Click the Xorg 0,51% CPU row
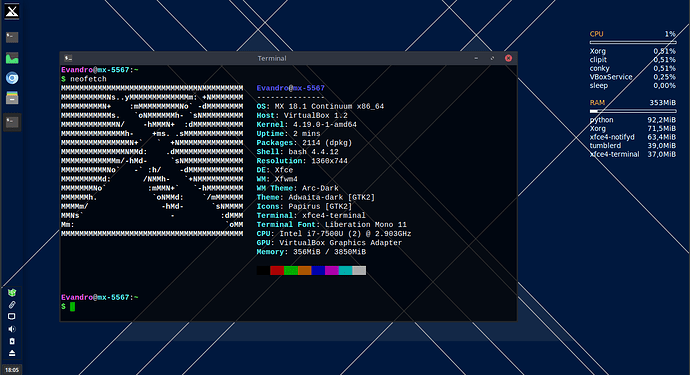Screen dimensions: 690x375 633,51
